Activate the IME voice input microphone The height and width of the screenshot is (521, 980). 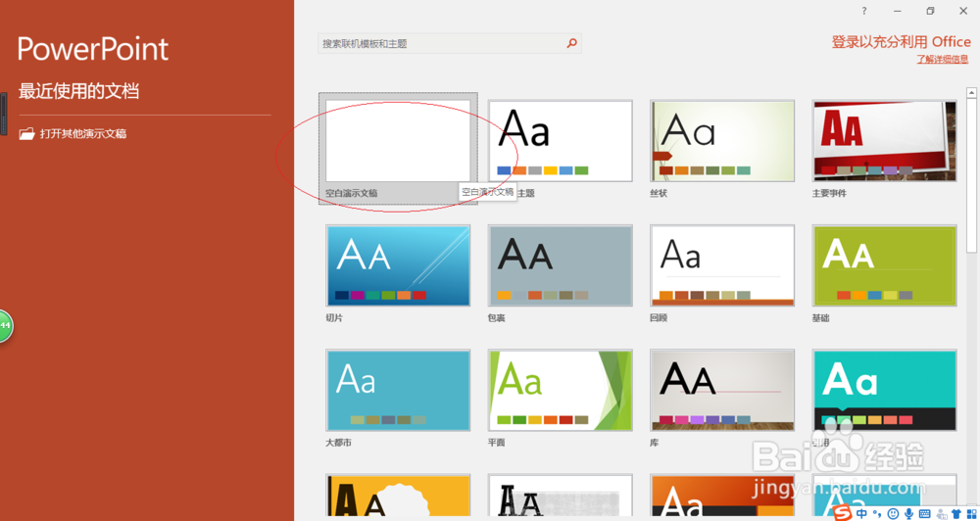[x=908, y=514]
